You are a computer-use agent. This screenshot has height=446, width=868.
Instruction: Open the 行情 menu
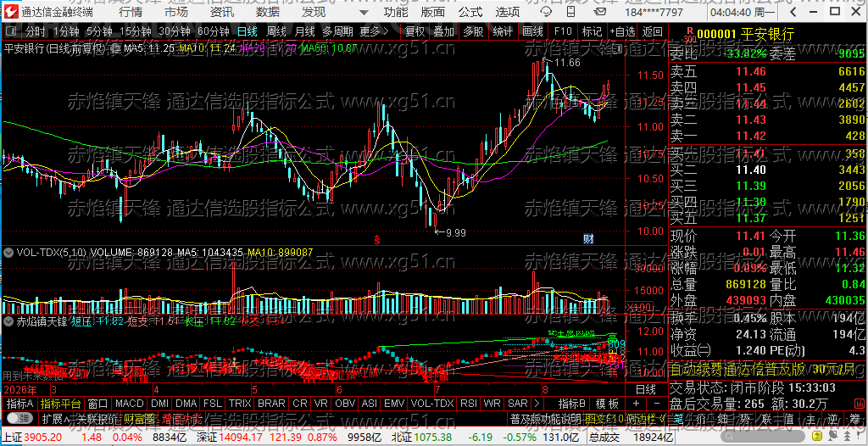130,12
